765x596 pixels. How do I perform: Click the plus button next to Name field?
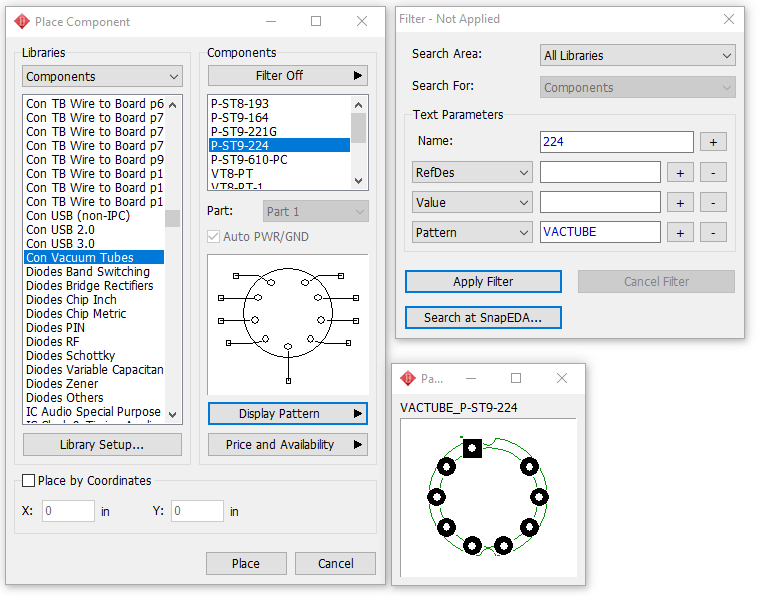(713, 142)
